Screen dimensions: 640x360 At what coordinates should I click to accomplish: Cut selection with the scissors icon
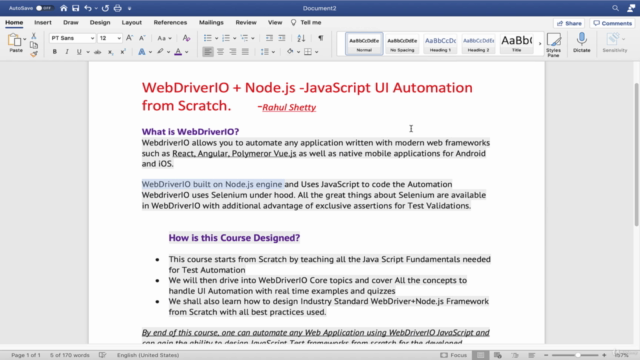[34, 36]
